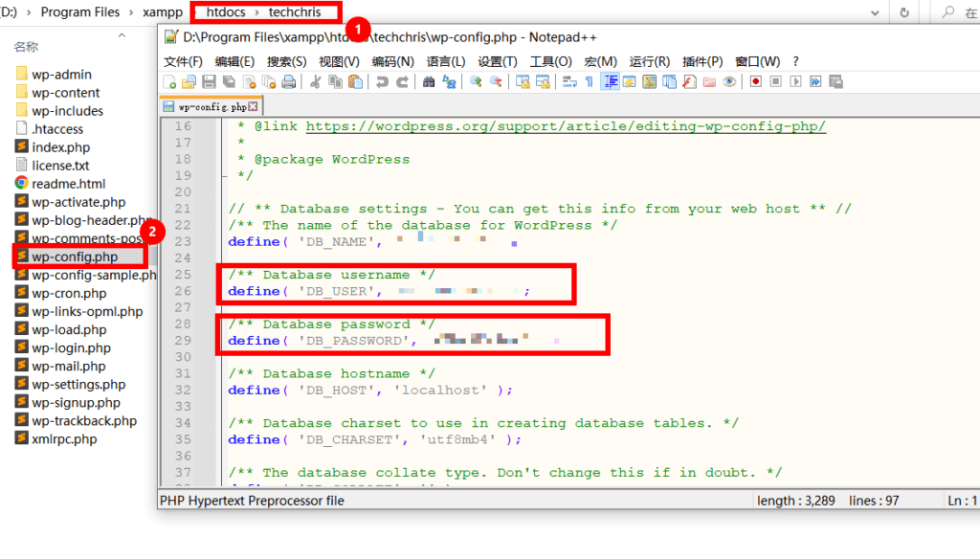Close the wp-config.php tab with its X

[x=253, y=107]
